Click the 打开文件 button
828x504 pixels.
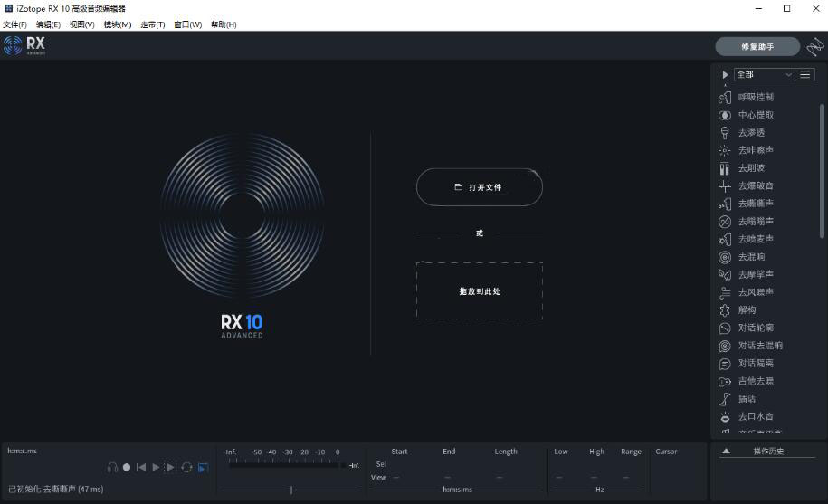(479, 187)
